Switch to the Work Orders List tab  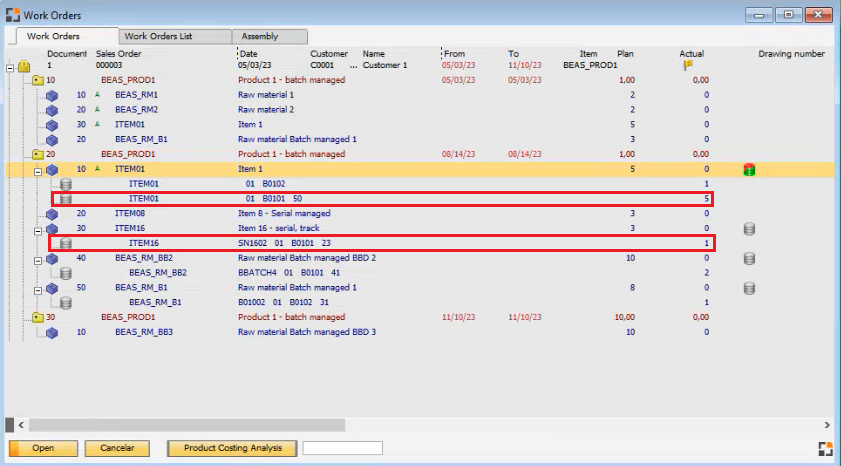(164, 36)
